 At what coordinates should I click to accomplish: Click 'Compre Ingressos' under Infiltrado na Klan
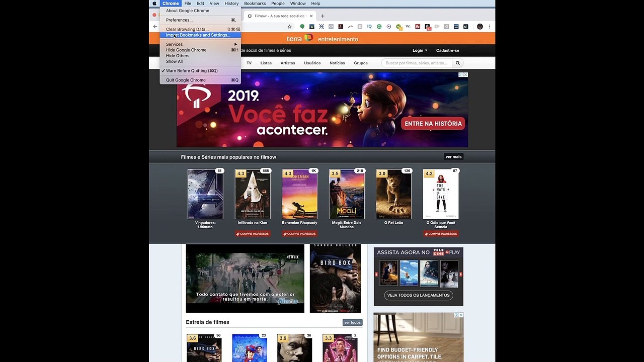click(x=253, y=234)
